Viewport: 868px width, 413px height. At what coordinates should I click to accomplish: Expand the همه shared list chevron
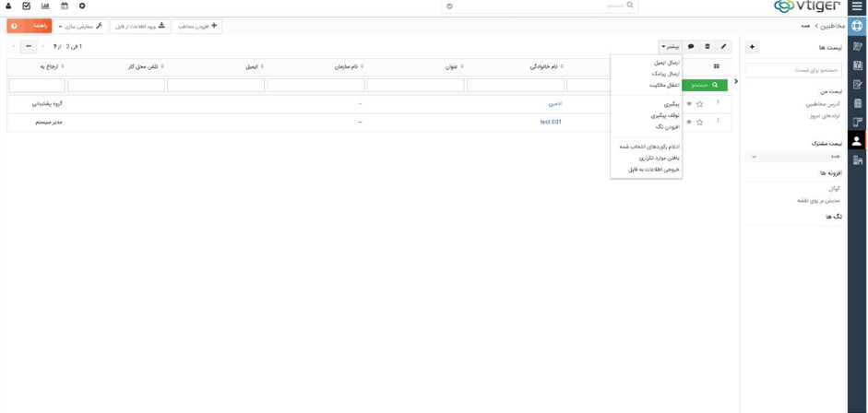[x=754, y=157]
